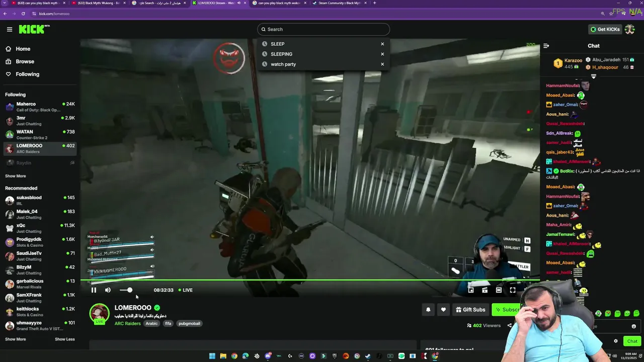
Task: Click Get KICKs button
Action: pyautogui.click(x=605, y=29)
